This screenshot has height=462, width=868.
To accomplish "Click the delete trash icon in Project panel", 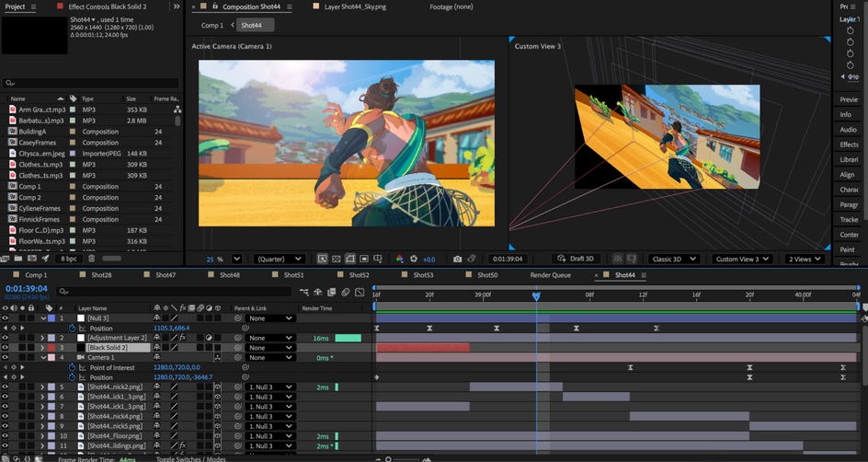I will (91, 258).
